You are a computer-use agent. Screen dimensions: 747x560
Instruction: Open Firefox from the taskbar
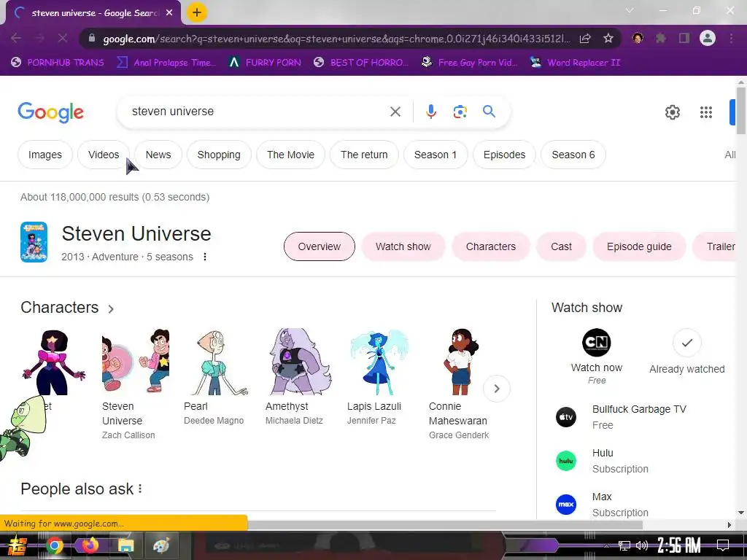pos(90,545)
